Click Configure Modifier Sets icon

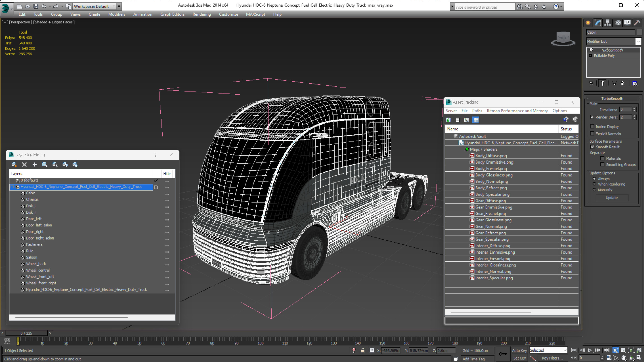[x=635, y=83]
